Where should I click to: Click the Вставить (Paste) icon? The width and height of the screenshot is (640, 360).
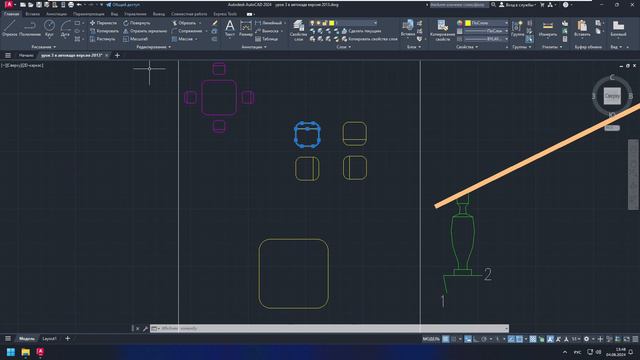point(582,29)
